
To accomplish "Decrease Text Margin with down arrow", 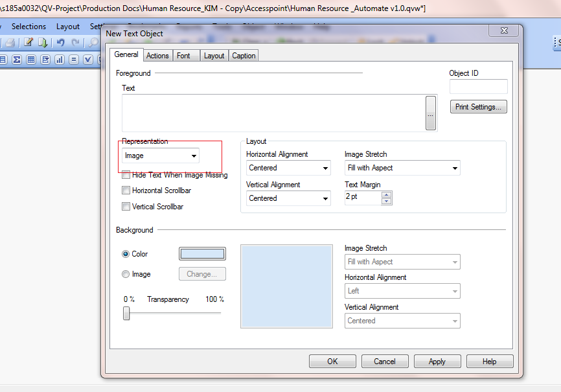I will click(x=386, y=202).
